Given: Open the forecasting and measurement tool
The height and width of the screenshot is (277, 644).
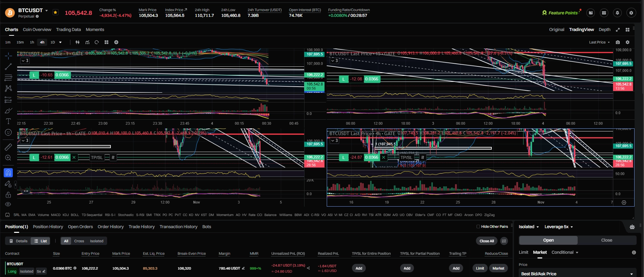Looking at the screenshot, I should (8, 100).
